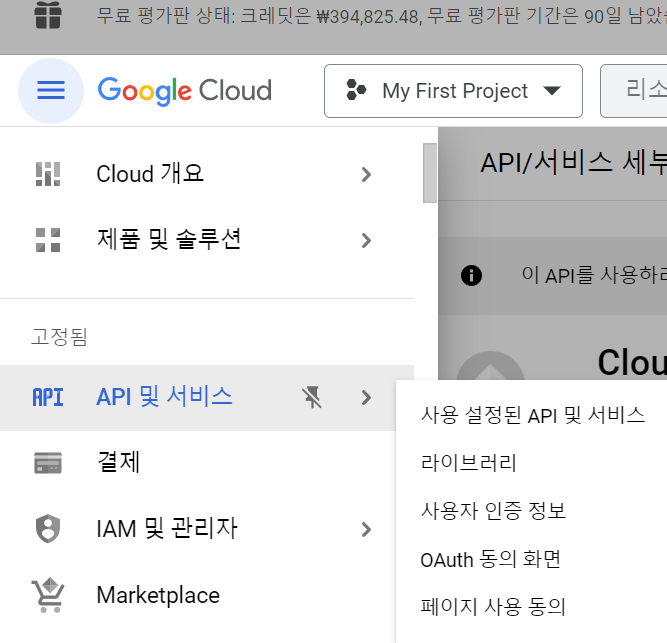
Task: Click the Google Cloud logo
Action: pos(185,91)
